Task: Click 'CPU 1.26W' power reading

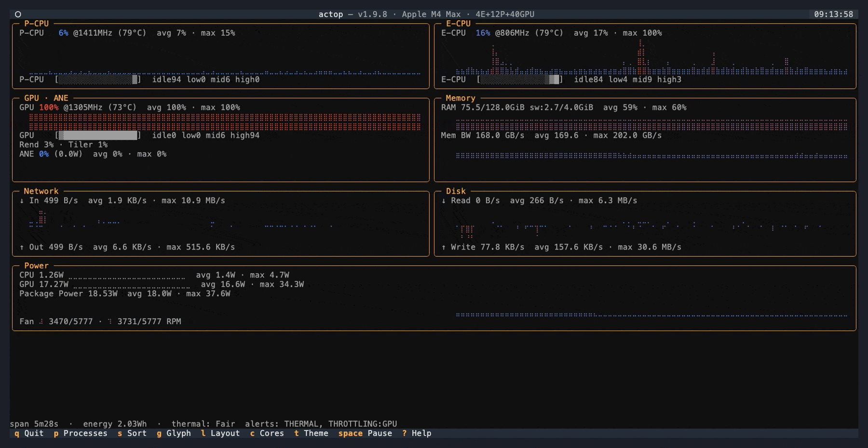Action: click(41, 275)
